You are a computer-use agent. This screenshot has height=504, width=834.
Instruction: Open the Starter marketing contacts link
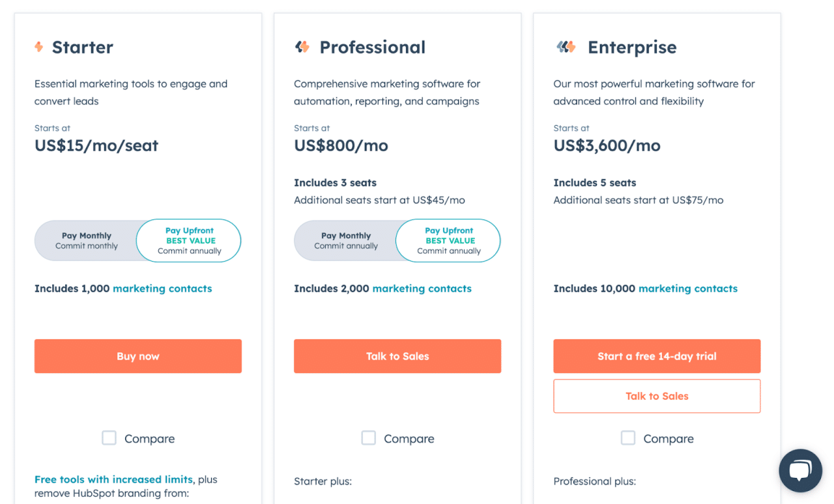(x=162, y=288)
